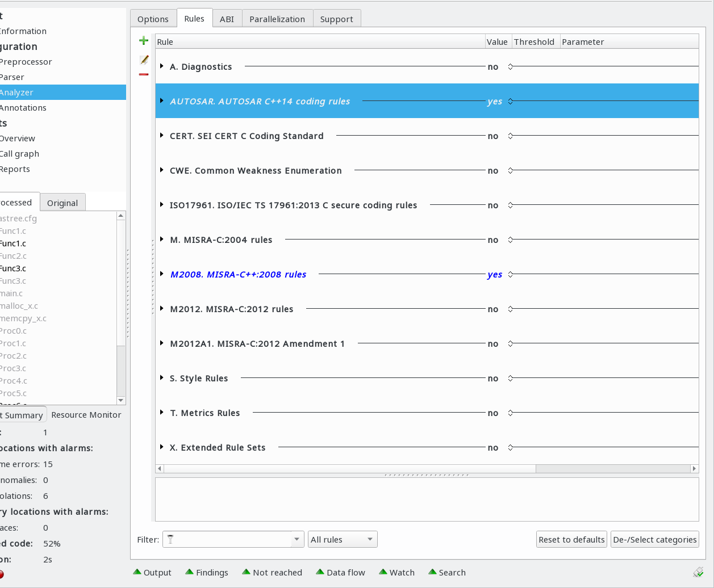This screenshot has width=714, height=588.
Task: Expand the CERT SEI CERT C group
Action: [162, 136]
